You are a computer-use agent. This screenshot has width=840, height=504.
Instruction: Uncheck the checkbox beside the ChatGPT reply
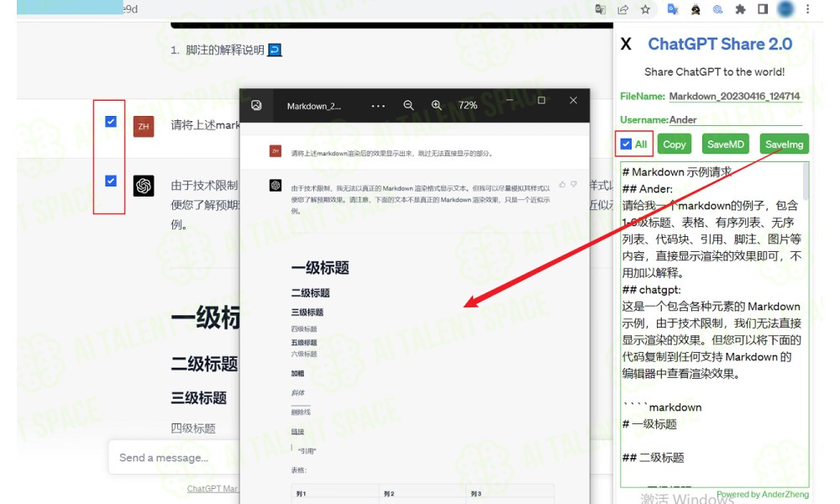pos(111,181)
